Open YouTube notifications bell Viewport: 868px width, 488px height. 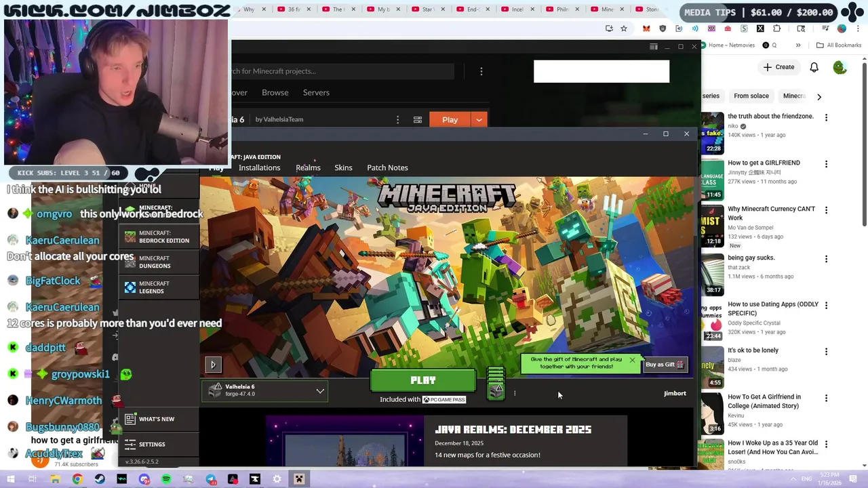(814, 67)
